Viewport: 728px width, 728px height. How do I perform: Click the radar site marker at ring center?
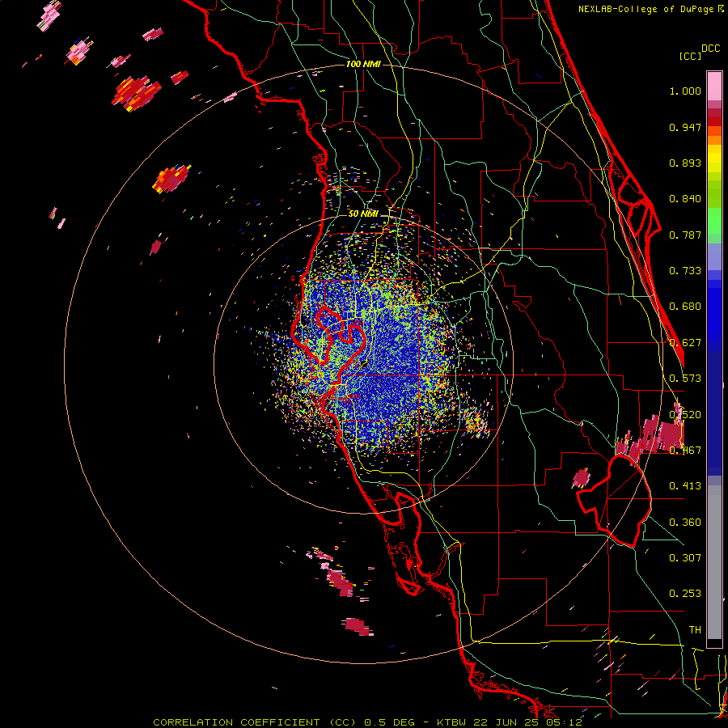click(364, 365)
